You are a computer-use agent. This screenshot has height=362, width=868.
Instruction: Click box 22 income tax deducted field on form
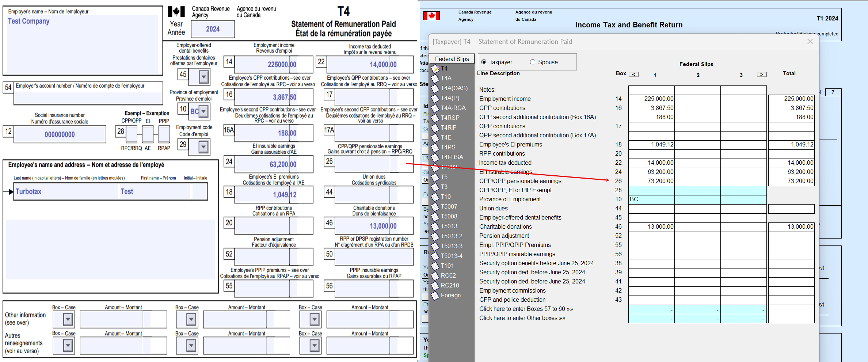(x=370, y=65)
